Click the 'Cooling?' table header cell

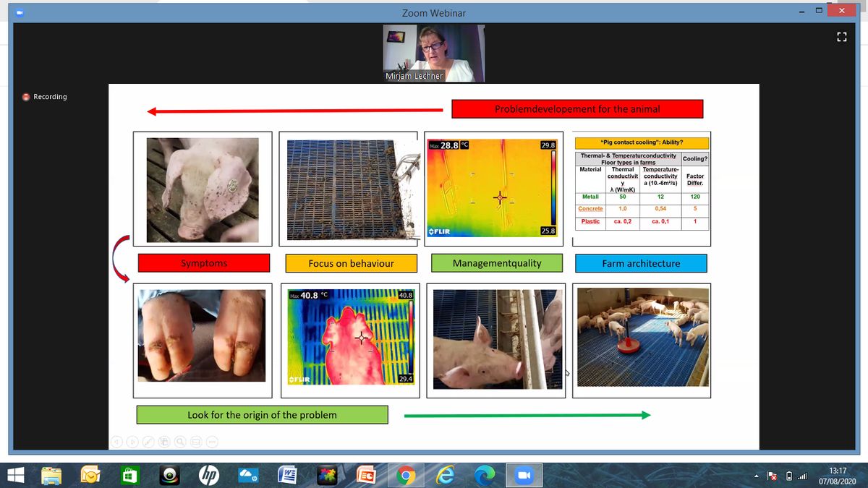695,158
